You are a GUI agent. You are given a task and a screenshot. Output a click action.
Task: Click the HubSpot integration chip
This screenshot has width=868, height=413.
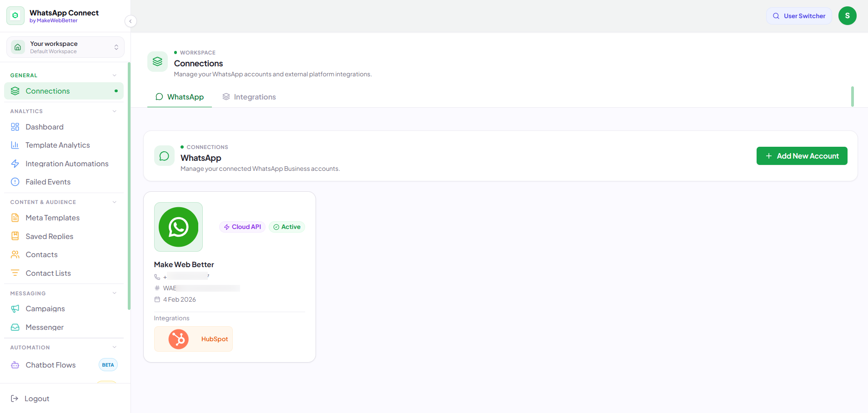coord(193,339)
